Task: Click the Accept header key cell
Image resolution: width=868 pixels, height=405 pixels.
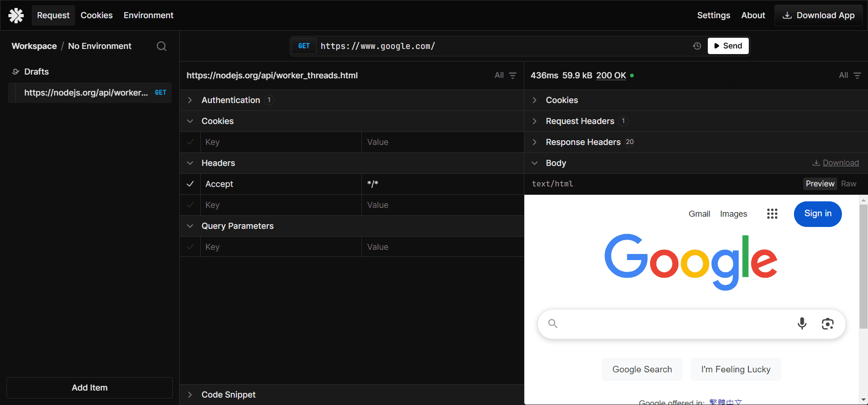Action: 281,184
